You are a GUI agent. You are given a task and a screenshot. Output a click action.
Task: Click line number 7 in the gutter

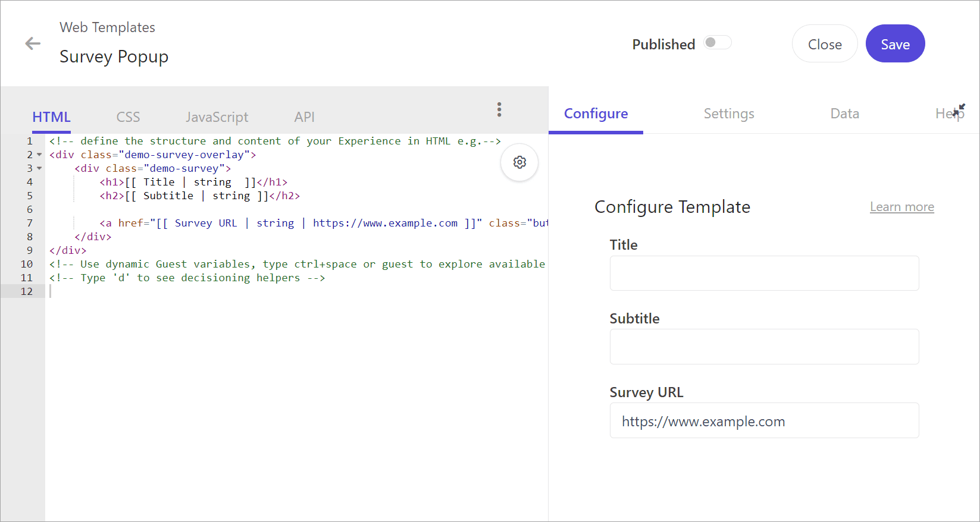pyautogui.click(x=30, y=223)
